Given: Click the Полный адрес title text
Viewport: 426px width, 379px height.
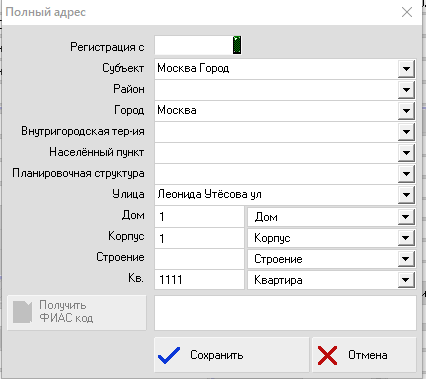Looking at the screenshot, I should click(x=46, y=12).
